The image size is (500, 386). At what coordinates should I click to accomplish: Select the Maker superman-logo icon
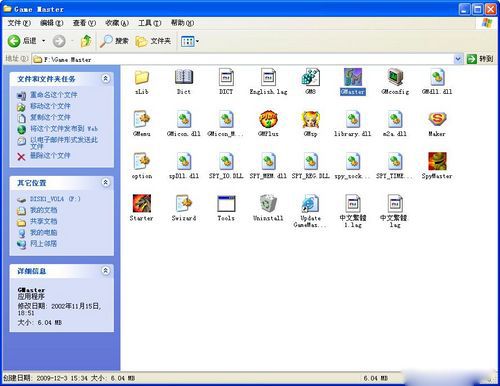coord(437,119)
